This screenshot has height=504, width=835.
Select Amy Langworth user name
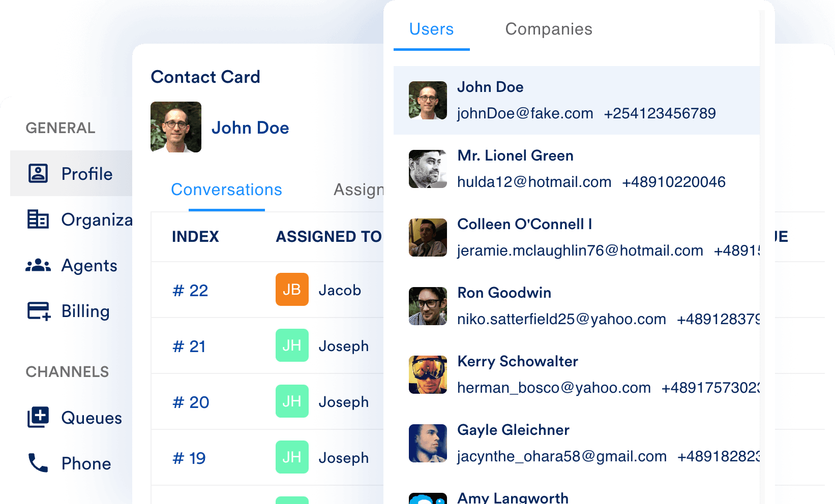click(513, 497)
